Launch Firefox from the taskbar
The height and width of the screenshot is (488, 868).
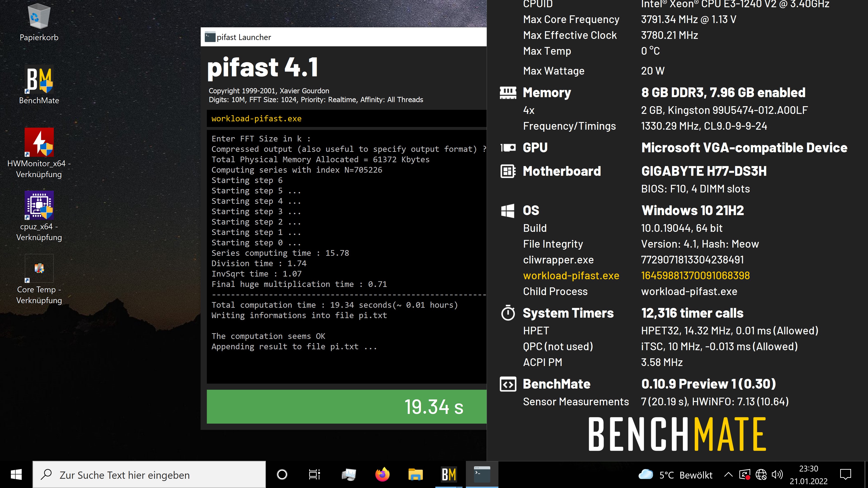tap(382, 474)
